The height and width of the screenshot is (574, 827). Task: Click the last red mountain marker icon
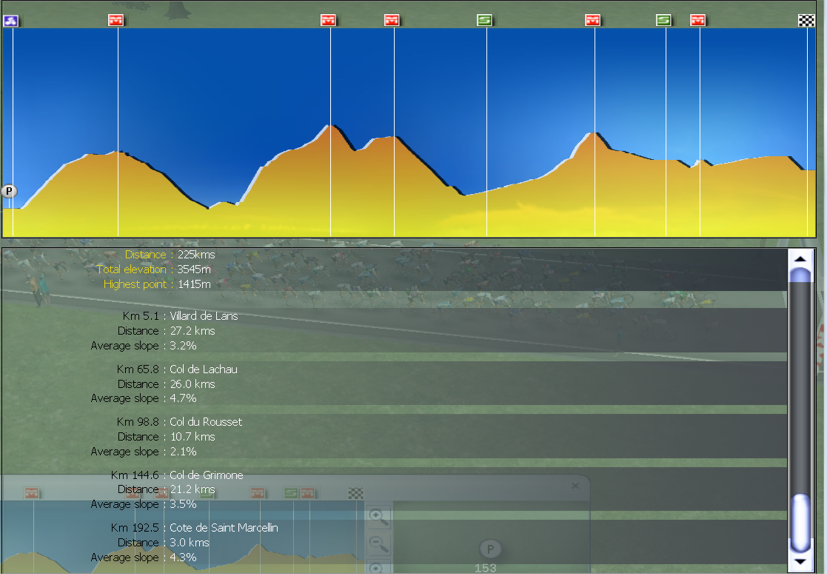tap(698, 20)
